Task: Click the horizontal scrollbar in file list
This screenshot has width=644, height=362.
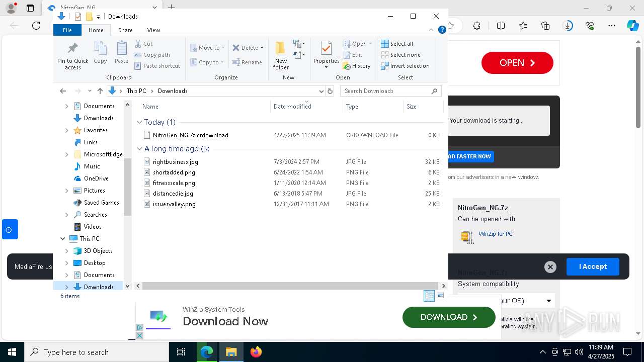Action: [x=290, y=286]
